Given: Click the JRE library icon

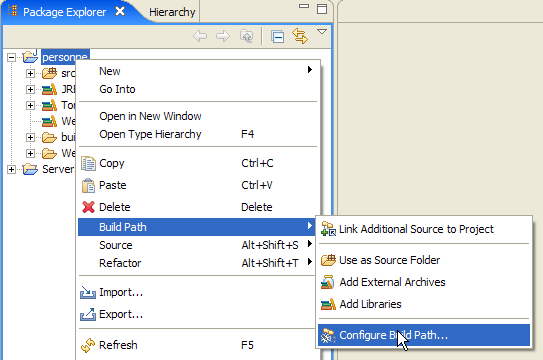Looking at the screenshot, I should pos(49,89).
